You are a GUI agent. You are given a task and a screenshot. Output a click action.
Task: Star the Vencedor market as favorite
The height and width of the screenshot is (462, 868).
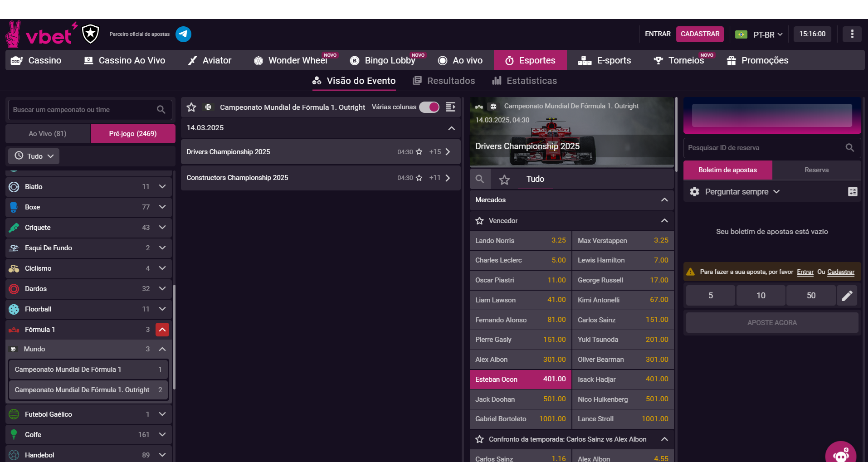(479, 221)
